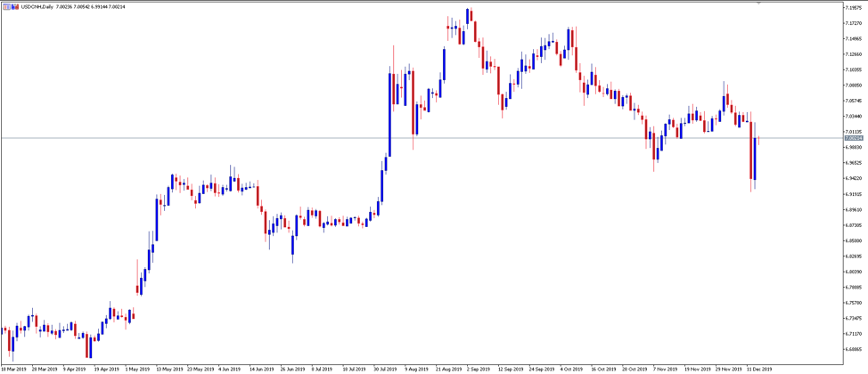Click the 30 Jul 2019 date label
The width and height of the screenshot is (868, 374).
[x=386, y=369]
